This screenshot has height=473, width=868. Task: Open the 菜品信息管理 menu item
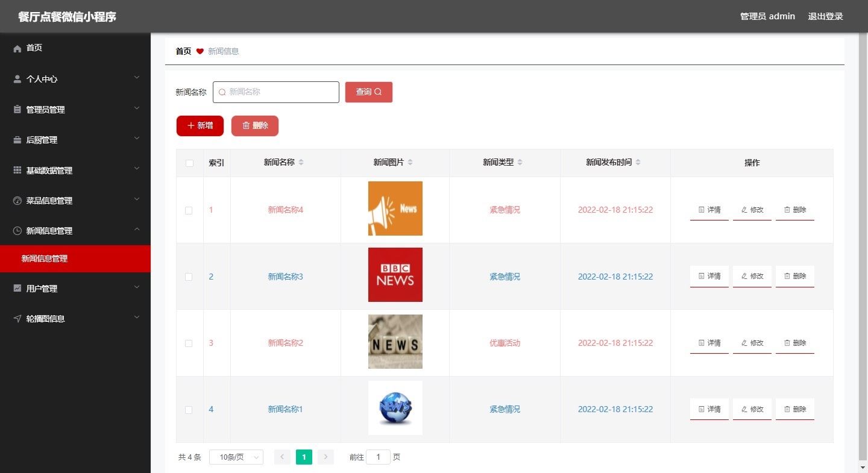tap(75, 201)
